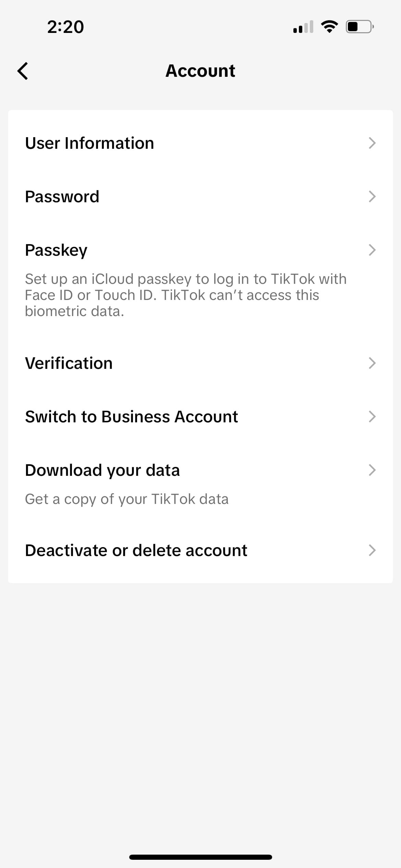Tap chevron for Deactivate or delete account
This screenshot has width=401, height=868.
click(x=372, y=550)
